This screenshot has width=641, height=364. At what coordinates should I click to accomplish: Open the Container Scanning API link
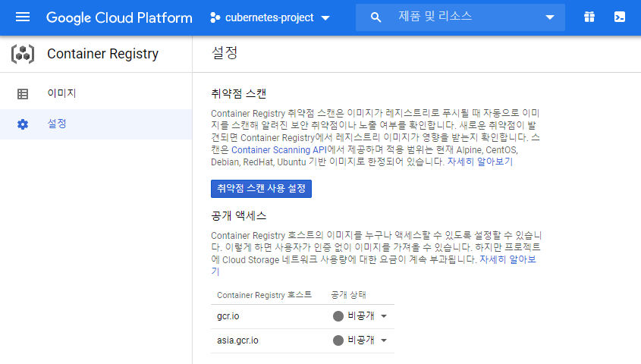point(279,150)
